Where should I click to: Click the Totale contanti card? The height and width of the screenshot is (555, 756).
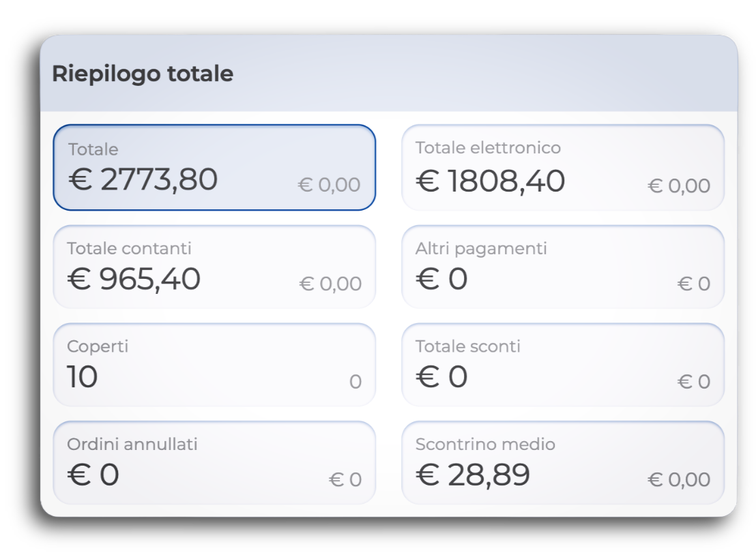[x=214, y=267]
